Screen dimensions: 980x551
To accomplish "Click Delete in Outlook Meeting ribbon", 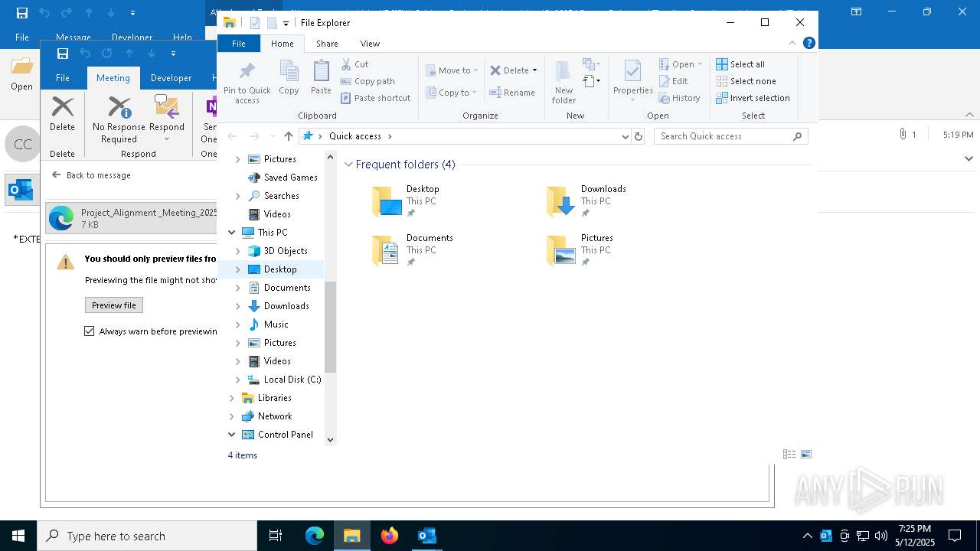I will (x=62, y=116).
